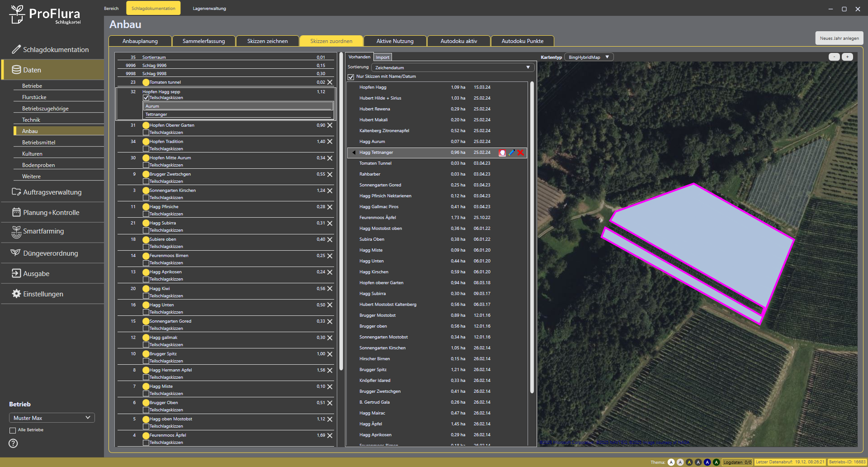
Task: Enable the Alle Betriebe checkbox
Action: 13,430
